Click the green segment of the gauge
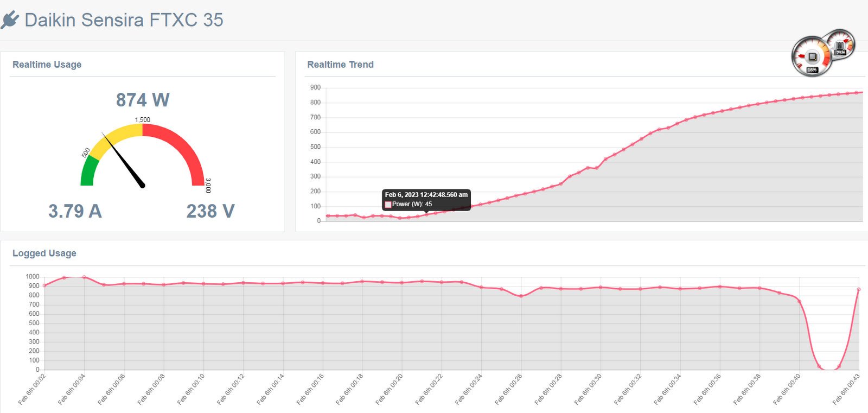This screenshot has height=413, width=868. point(88,171)
